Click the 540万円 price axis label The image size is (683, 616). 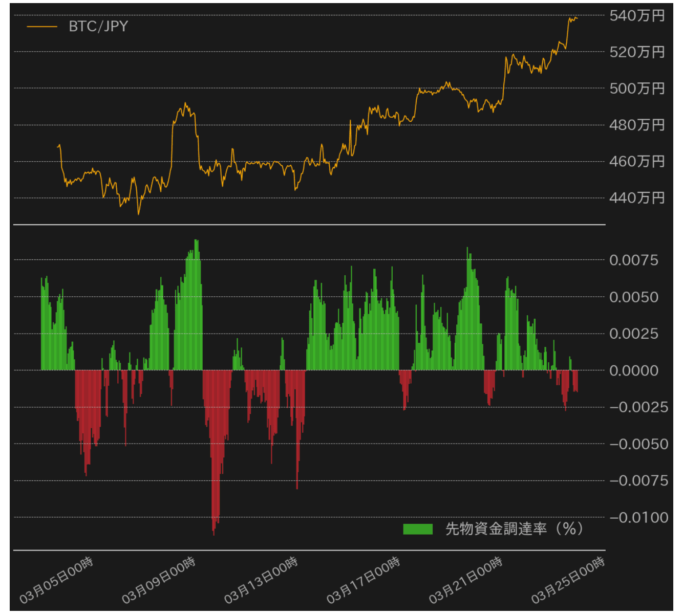pos(637,16)
